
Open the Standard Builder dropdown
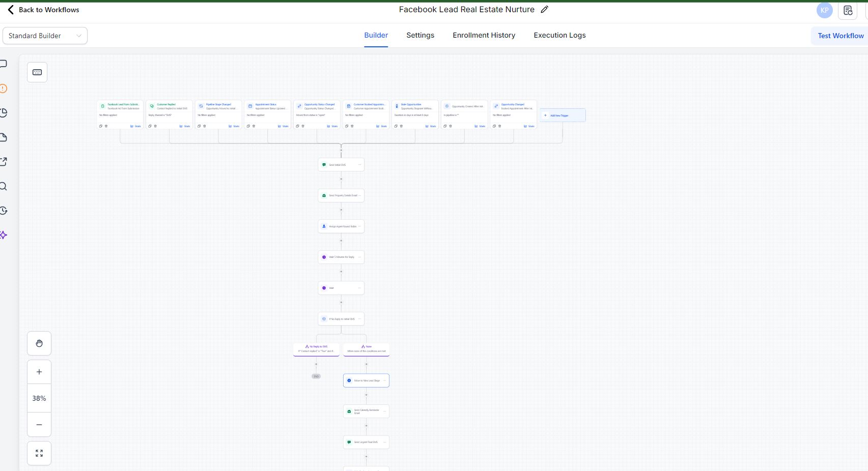(45, 36)
